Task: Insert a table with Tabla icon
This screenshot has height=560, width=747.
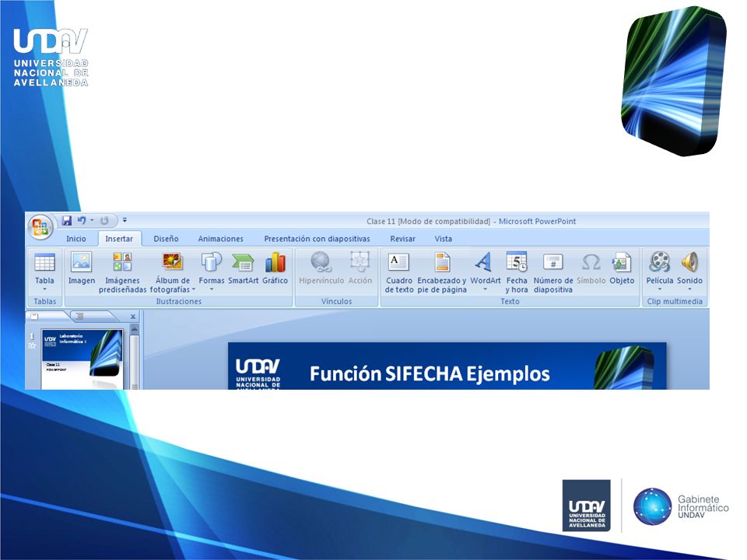Action: point(45,263)
